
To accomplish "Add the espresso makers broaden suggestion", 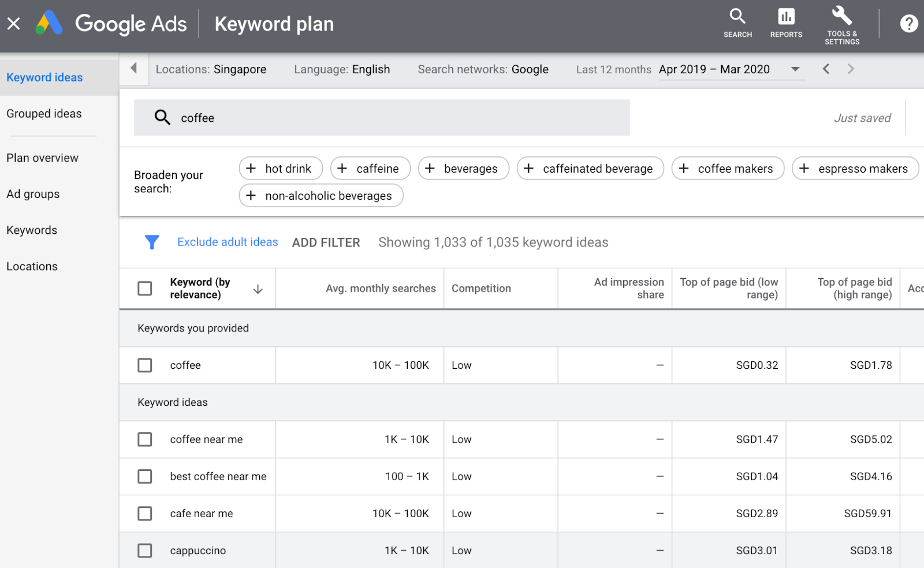I will click(855, 168).
